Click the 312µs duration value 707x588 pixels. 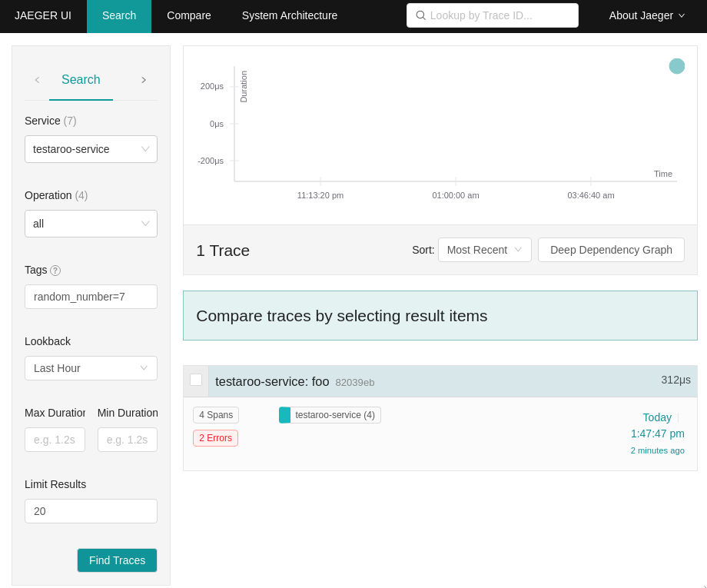pyautogui.click(x=675, y=380)
